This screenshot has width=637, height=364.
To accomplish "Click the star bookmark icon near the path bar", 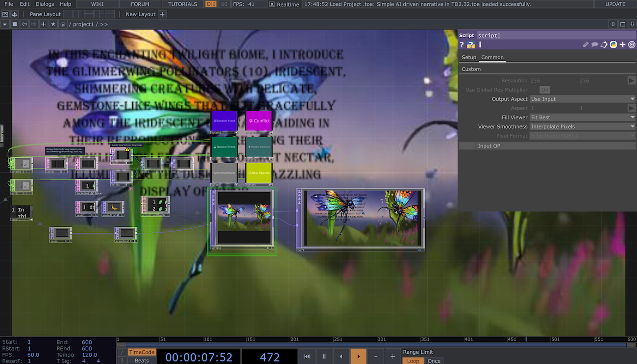I will [53, 24].
